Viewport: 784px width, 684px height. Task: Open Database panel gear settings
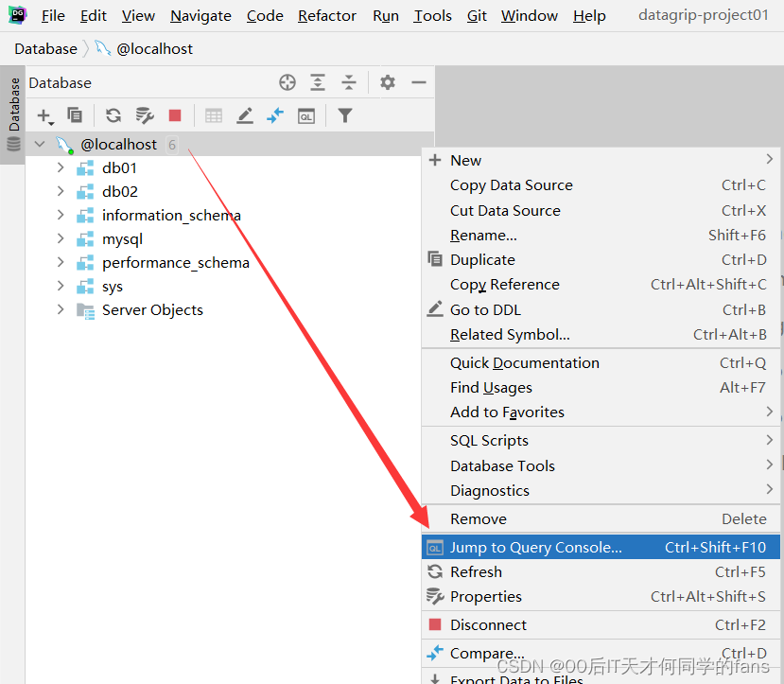click(x=388, y=82)
